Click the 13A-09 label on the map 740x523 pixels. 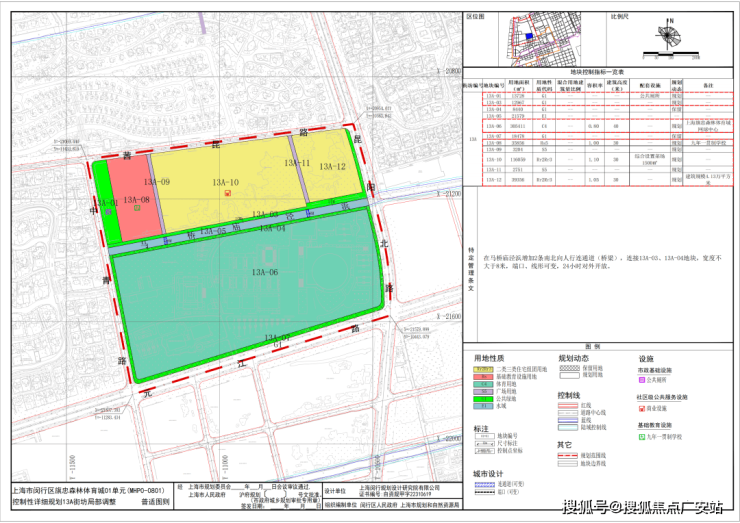157,182
